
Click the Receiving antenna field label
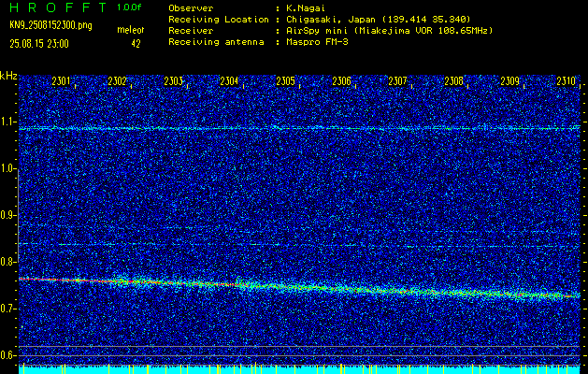click(x=216, y=42)
